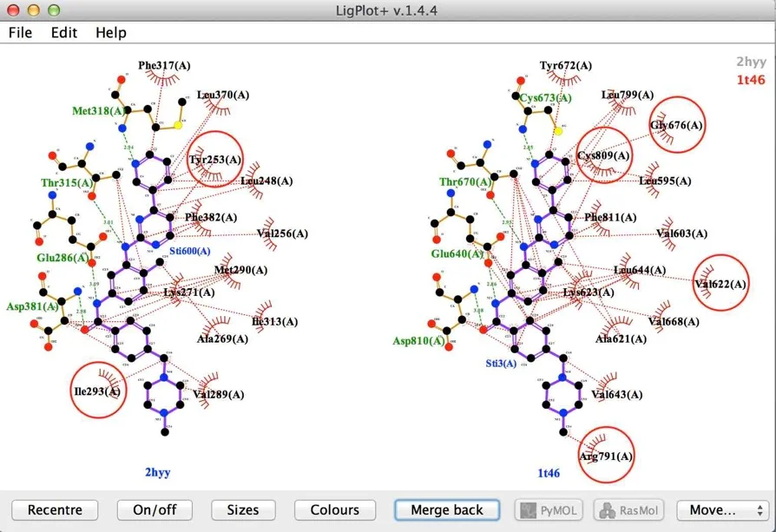776x532 pixels.
Task: Select residue Ile313(A)
Action: [274, 322]
